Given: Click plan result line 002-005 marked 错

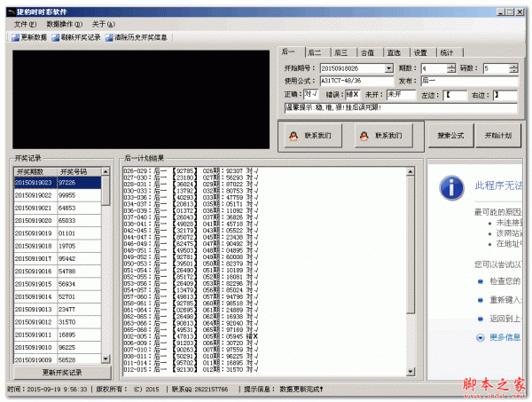Looking at the screenshot, I should (191, 336).
